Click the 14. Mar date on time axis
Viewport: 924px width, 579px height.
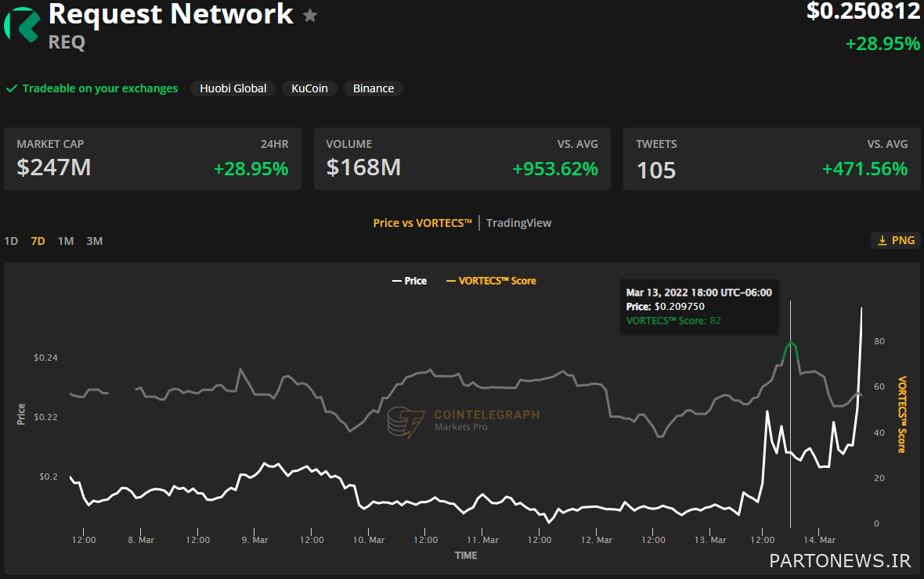pos(820,540)
